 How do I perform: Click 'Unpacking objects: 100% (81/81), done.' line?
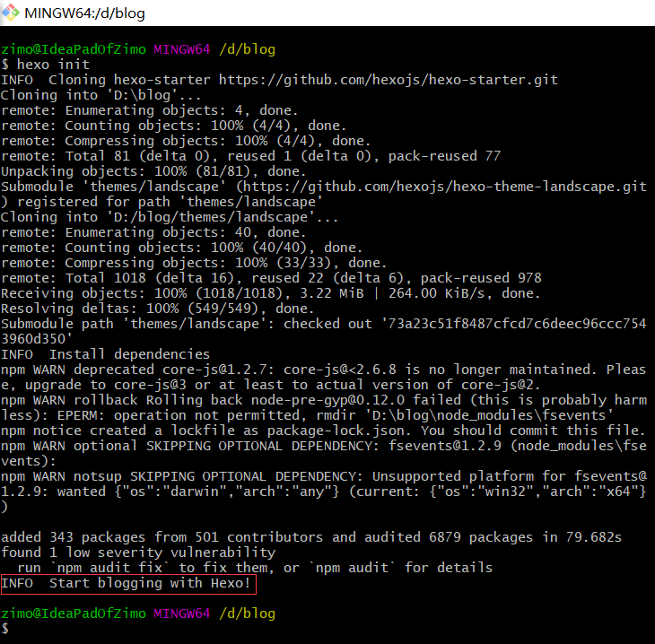153,171
